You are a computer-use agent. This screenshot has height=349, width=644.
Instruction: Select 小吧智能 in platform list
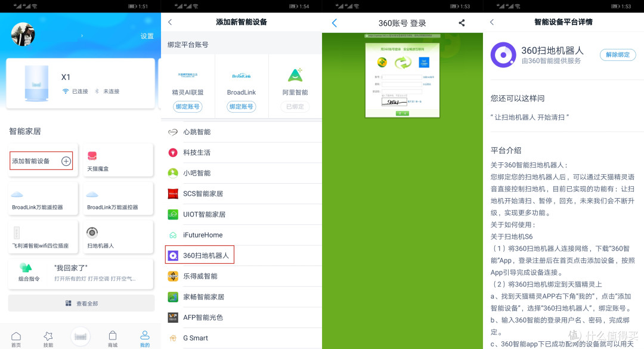pyautogui.click(x=241, y=173)
